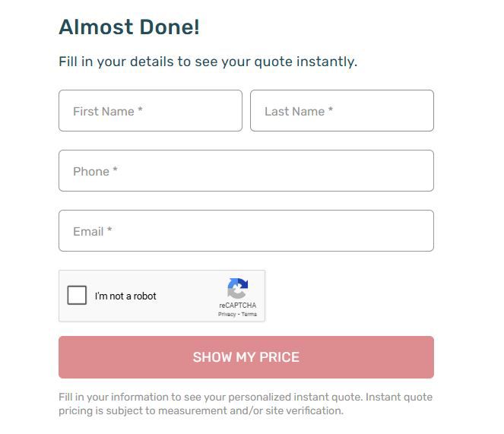The image size is (504, 434).
Task: Focus the Last Name input field
Action: coord(342,110)
